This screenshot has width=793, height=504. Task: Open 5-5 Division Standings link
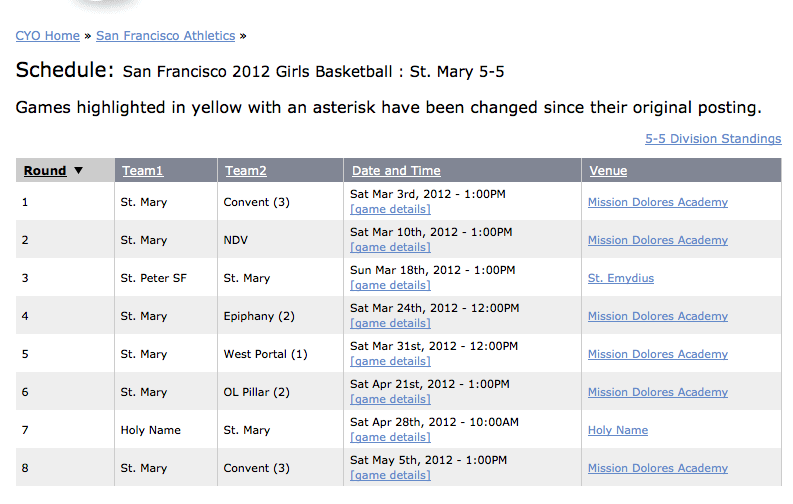coord(713,139)
